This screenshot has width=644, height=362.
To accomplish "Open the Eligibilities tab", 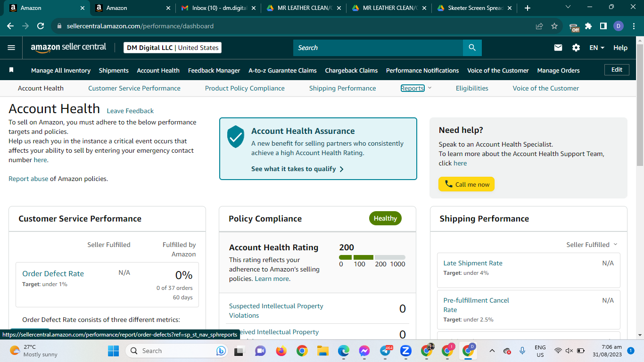I will (472, 88).
